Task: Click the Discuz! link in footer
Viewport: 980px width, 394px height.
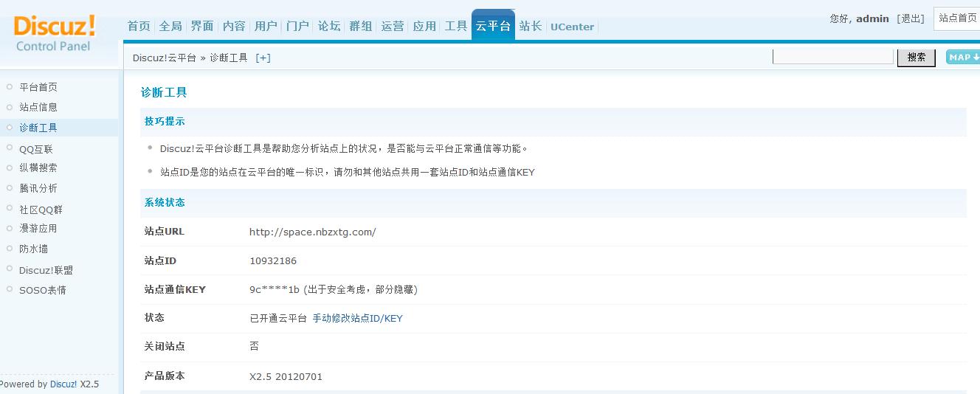Action: click(63, 384)
